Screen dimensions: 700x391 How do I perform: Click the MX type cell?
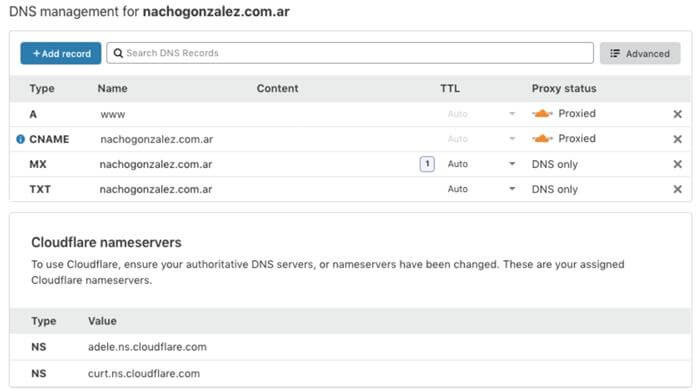point(38,164)
